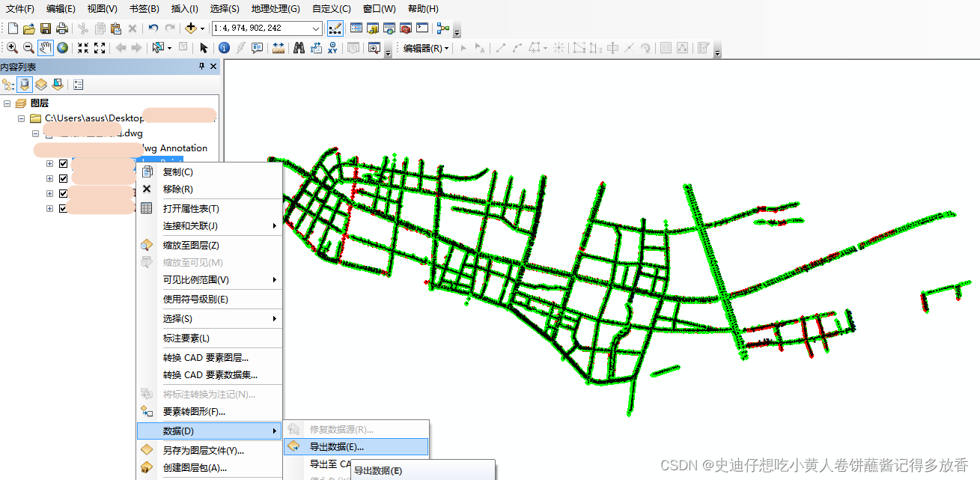The image size is (980, 480).
Task: Open the 地理处理(G) menu
Action: (x=275, y=8)
